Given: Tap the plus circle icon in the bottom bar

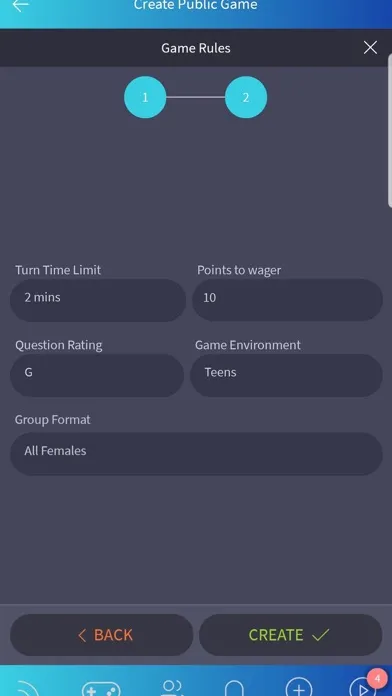Looking at the screenshot, I should point(299,688).
